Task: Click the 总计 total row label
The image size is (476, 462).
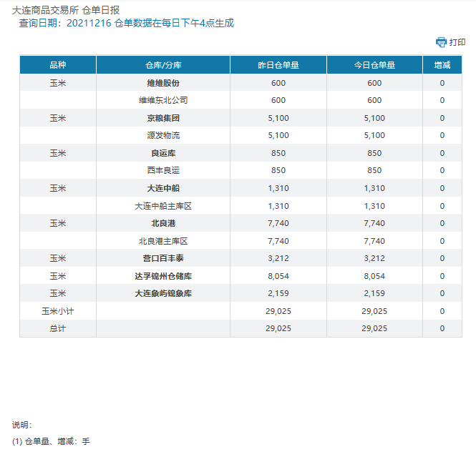Action: tap(58, 328)
